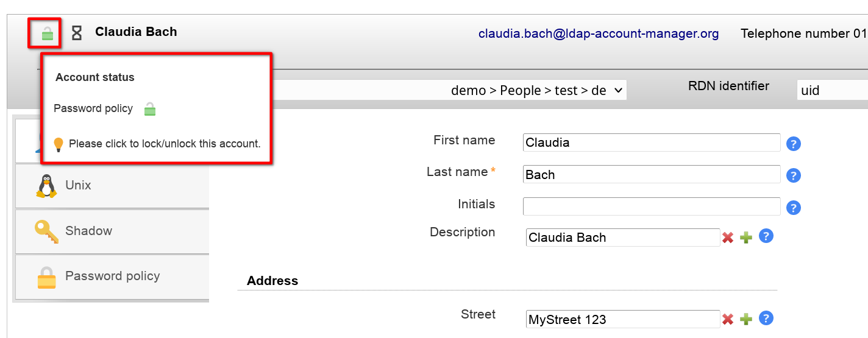Open the Password policy tab
This screenshot has width=868, height=338.
pos(112,276)
